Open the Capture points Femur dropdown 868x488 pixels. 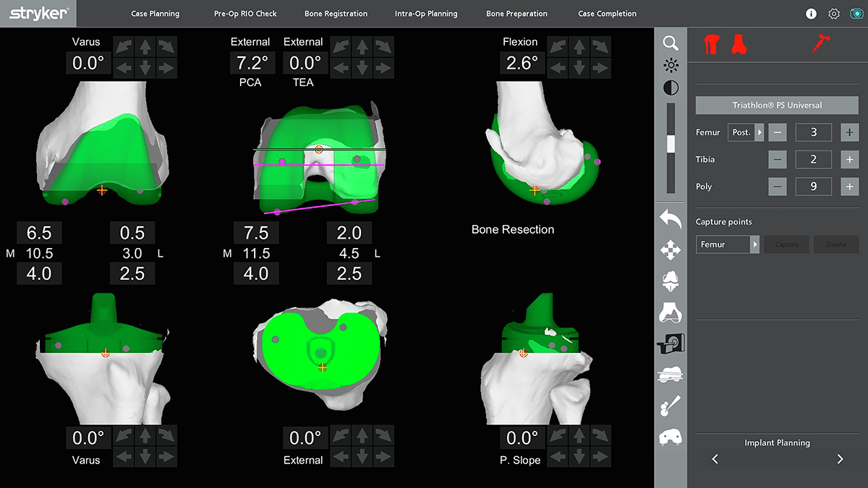coord(728,244)
